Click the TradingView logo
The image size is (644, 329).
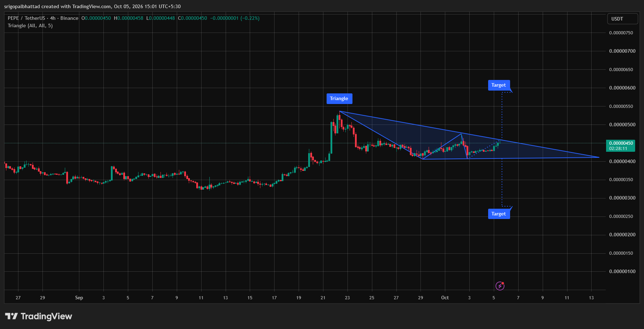coord(39,316)
